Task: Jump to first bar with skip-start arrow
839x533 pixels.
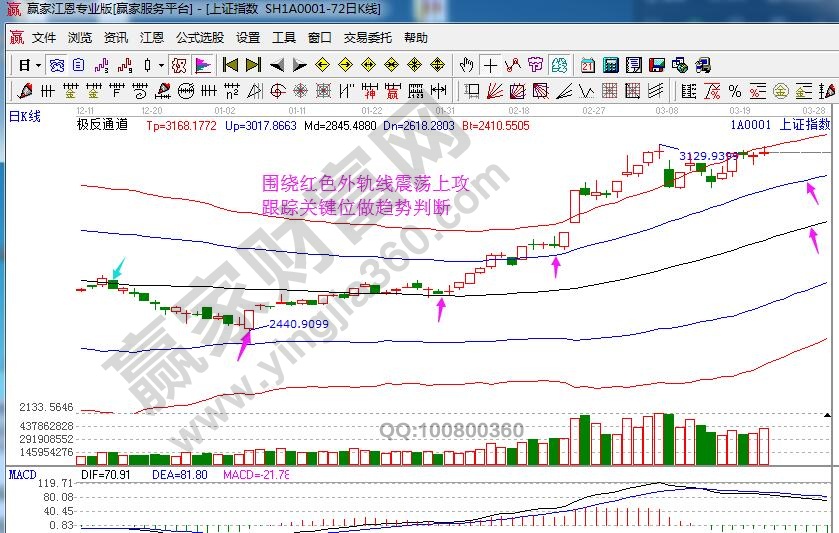Action: point(230,65)
